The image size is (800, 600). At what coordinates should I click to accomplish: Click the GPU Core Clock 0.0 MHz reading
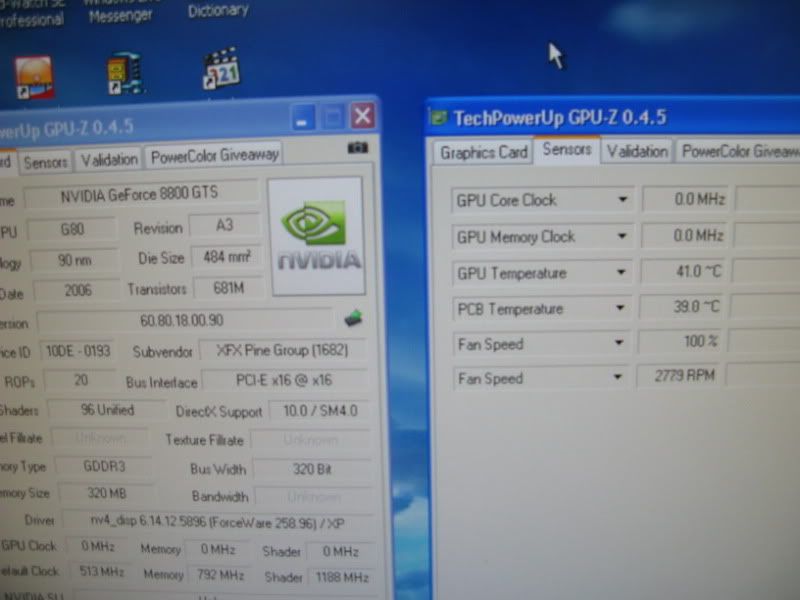pos(687,198)
